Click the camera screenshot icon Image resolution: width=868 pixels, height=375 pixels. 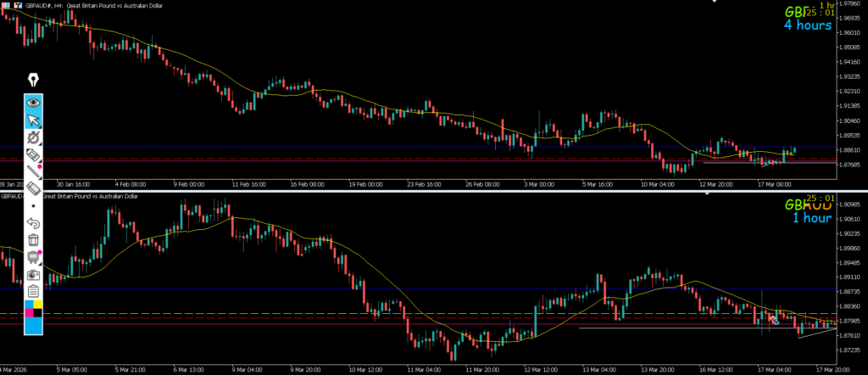tap(34, 275)
